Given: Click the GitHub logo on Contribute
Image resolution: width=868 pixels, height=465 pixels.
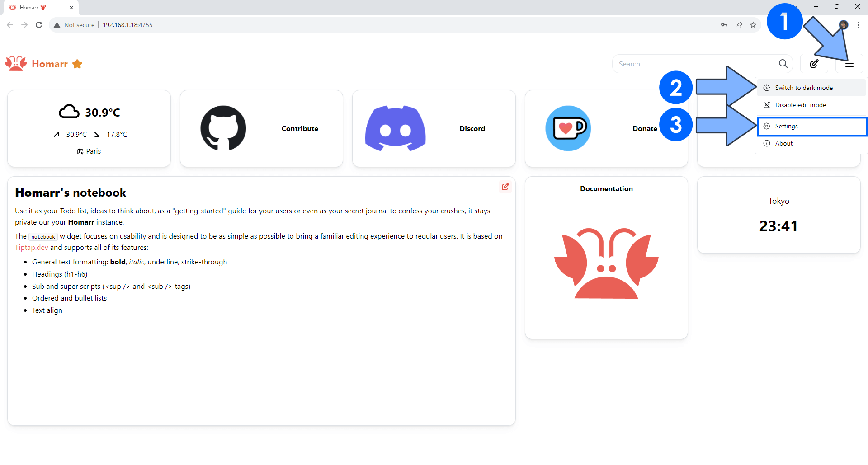Looking at the screenshot, I should (x=223, y=128).
